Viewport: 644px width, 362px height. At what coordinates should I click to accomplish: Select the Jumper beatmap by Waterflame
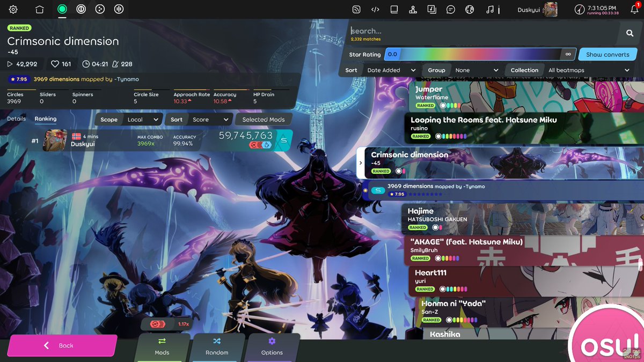point(526,97)
